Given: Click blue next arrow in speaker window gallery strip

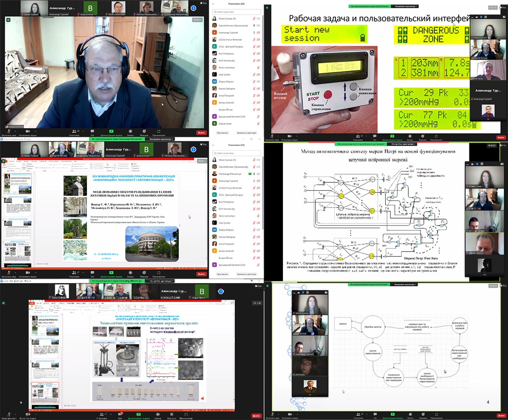Looking at the screenshot, I should 193,8.
